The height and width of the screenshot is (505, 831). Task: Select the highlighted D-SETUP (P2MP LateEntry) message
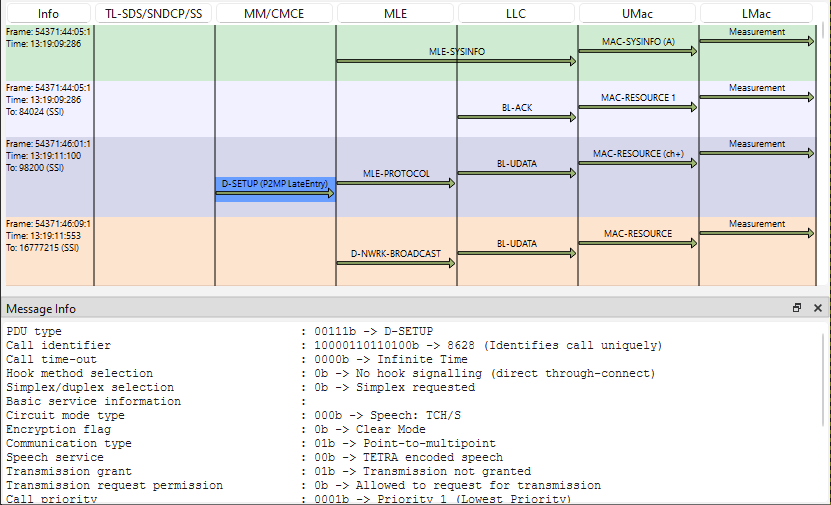click(x=275, y=189)
